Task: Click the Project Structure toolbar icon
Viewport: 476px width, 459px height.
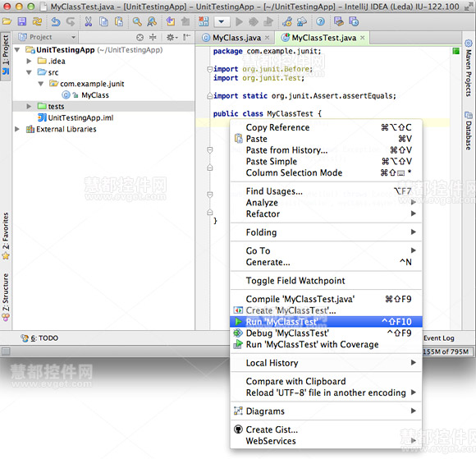Action: (302, 21)
